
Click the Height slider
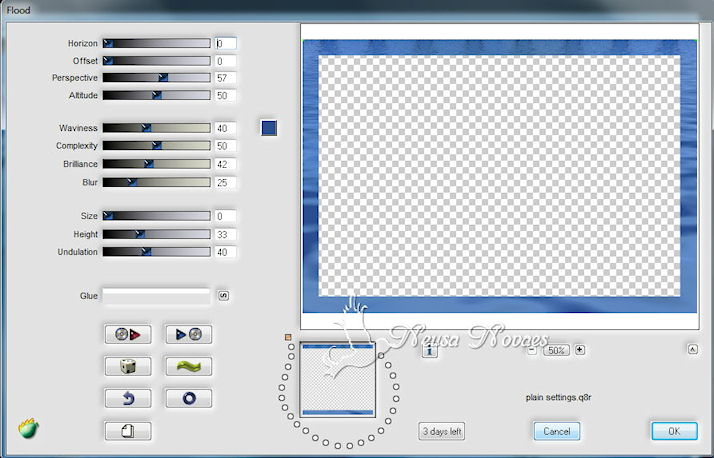[156, 234]
